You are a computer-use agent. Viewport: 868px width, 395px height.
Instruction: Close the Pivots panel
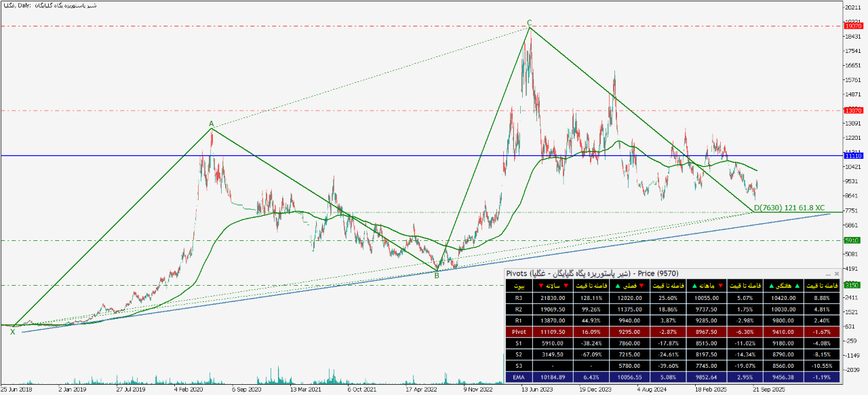coord(836,274)
